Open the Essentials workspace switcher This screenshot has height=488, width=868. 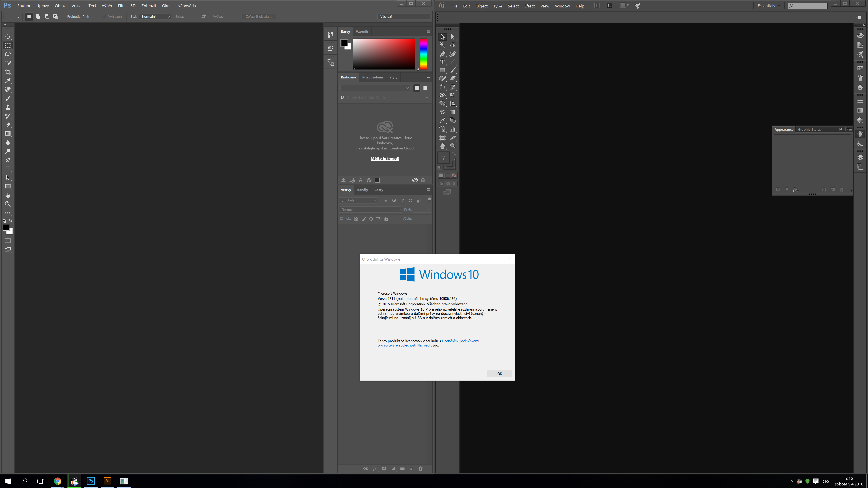pyautogui.click(x=769, y=6)
